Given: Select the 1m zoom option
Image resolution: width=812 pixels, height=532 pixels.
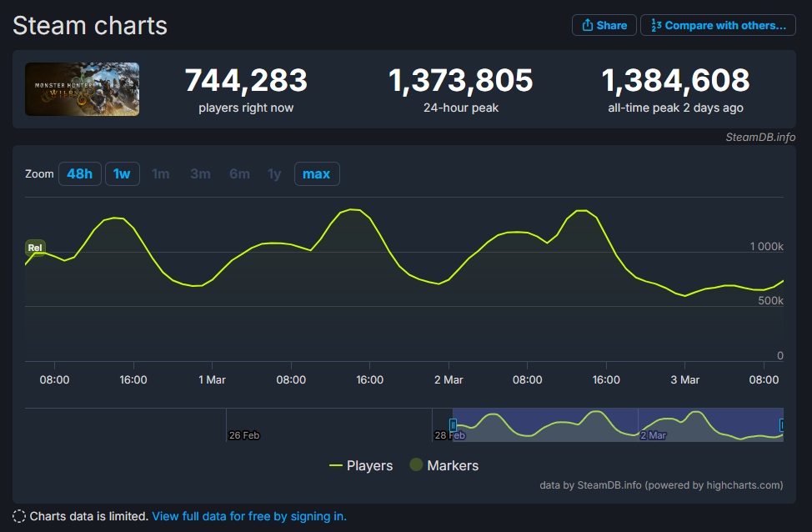Looking at the screenshot, I should [161, 173].
